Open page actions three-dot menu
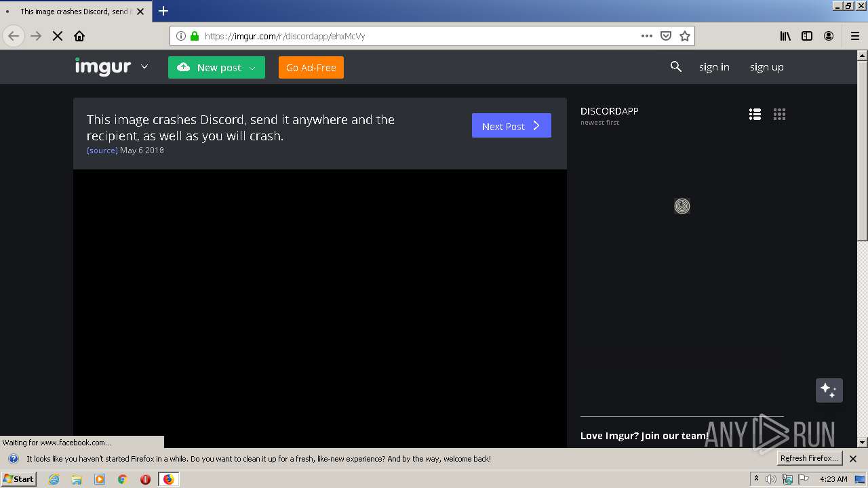 point(647,36)
